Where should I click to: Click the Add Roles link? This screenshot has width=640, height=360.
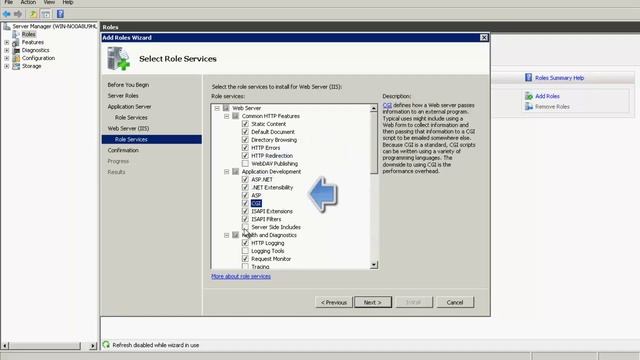(547, 96)
